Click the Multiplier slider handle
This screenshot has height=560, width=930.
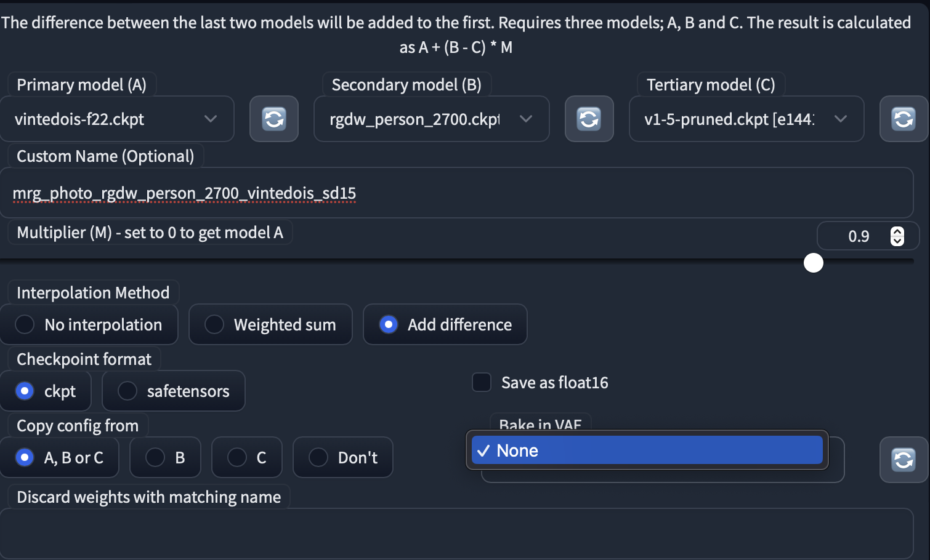814,263
